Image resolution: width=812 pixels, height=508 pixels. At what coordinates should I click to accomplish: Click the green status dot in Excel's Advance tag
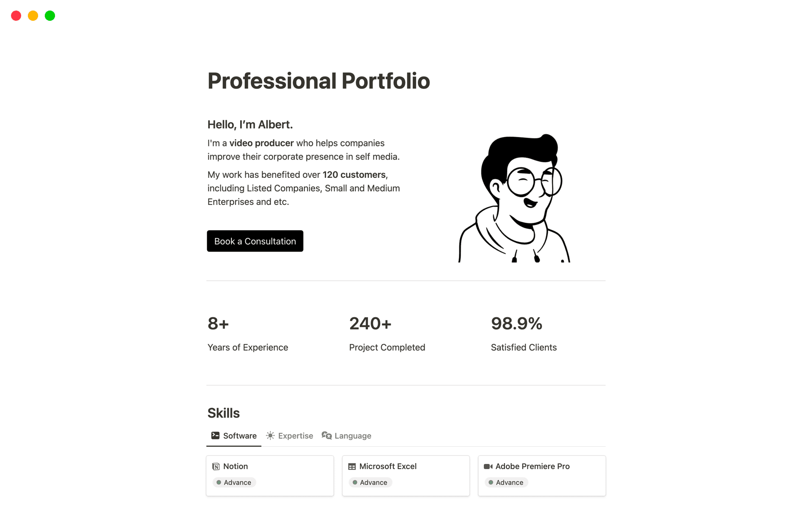(x=355, y=482)
